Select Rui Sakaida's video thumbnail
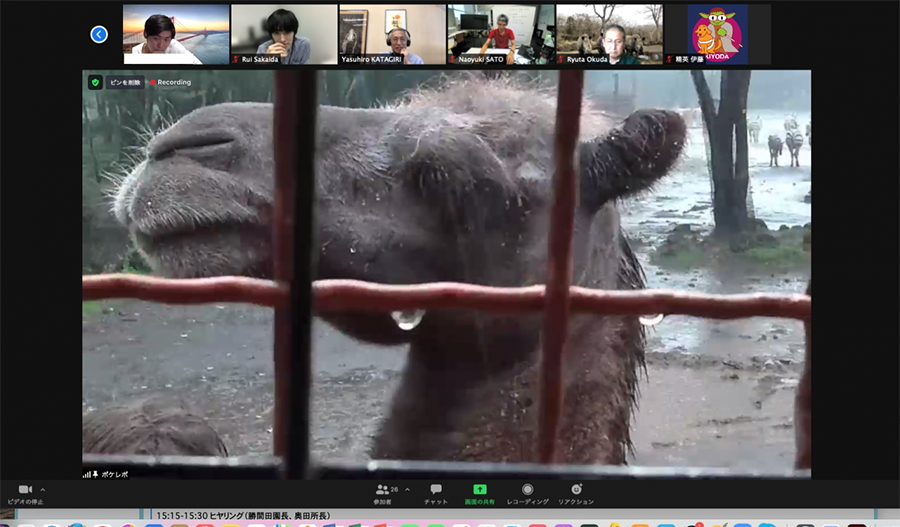This screenshot has height=527, width=900. [x=284, y=34]
